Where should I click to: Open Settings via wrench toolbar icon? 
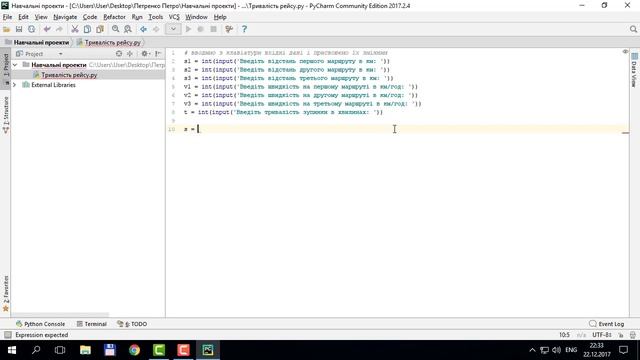pyautogui.click(x=229, y=29)
